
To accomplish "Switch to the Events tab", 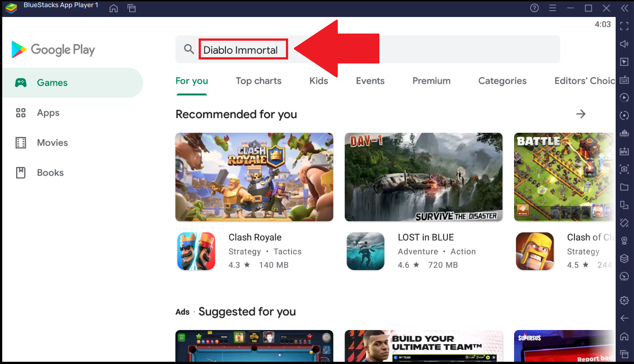I will 370,81.
